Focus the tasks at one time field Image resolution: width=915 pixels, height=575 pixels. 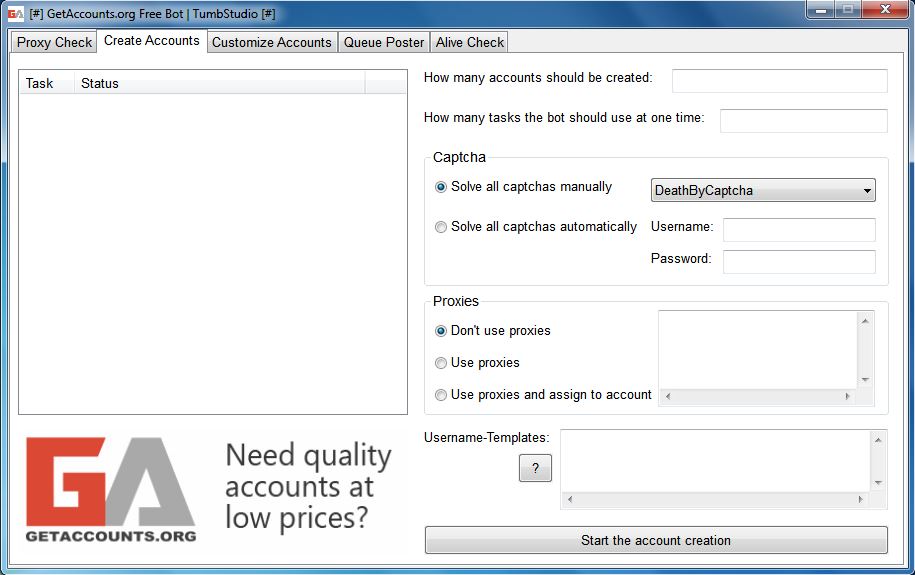click(804, 120)
